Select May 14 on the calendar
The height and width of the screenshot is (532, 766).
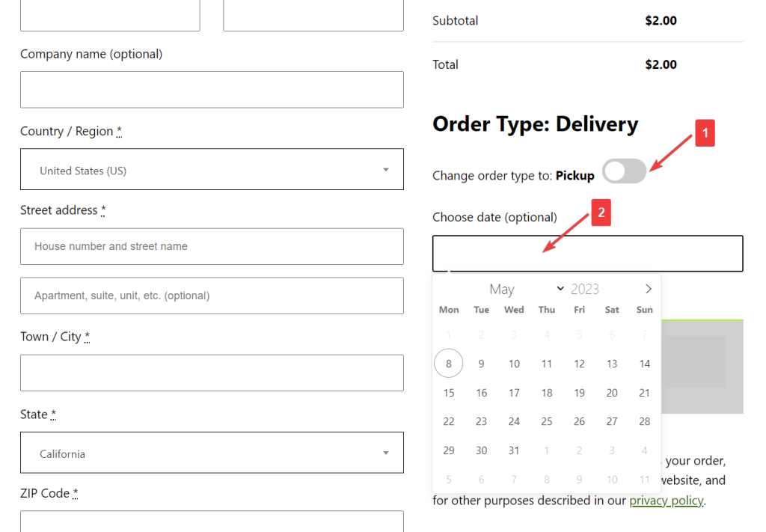[644, 364]
